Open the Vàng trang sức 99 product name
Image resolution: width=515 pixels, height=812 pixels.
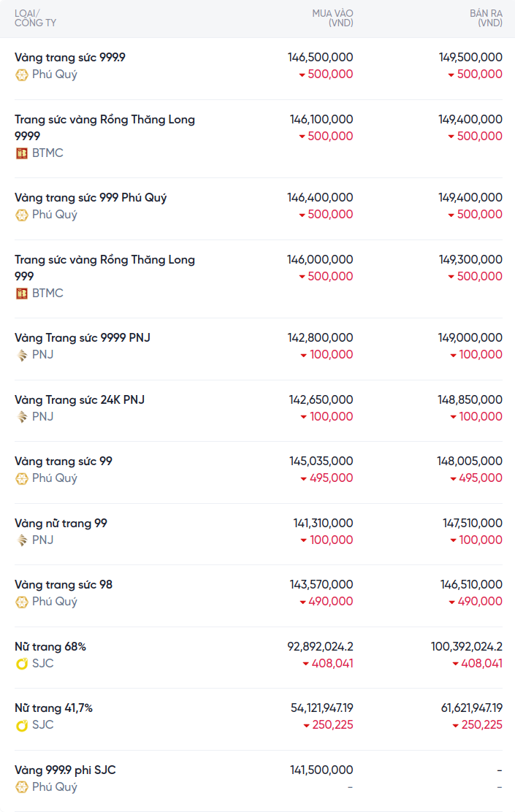[64, 461]
